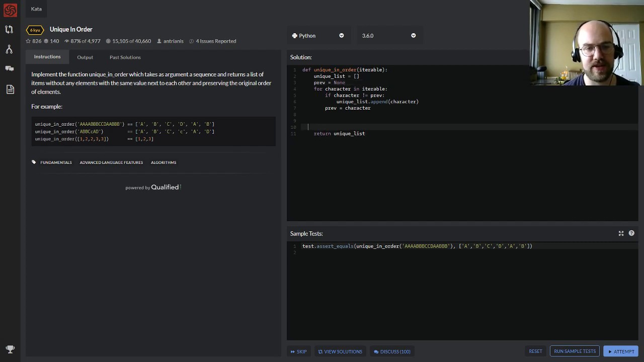Open the 3.6.0 version dropdown

point(389,36)
